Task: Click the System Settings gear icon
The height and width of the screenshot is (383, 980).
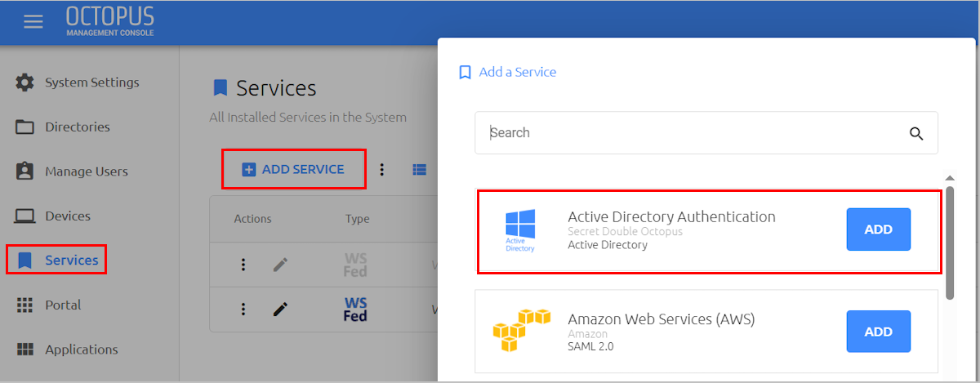Action: point(25,82)
